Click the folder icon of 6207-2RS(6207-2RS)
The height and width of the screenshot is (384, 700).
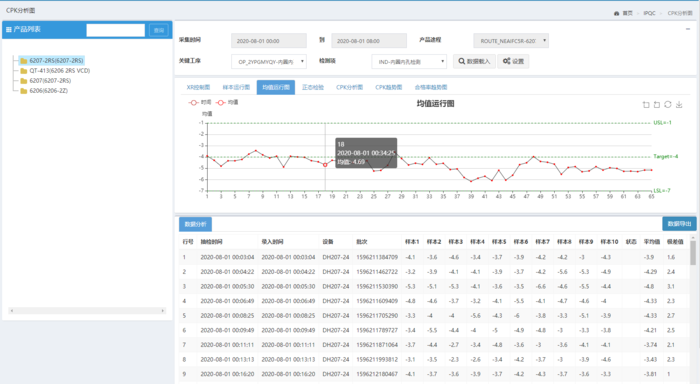click(x=24, y=61)
